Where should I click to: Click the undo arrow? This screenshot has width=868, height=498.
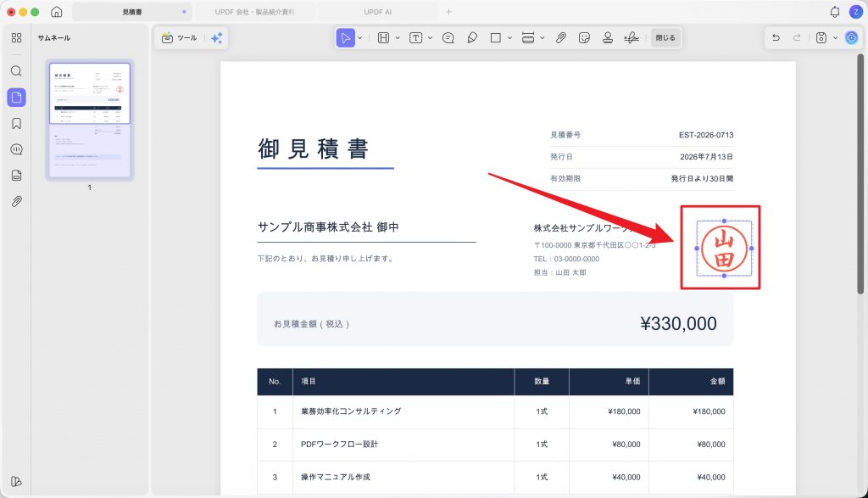point(776,37)
